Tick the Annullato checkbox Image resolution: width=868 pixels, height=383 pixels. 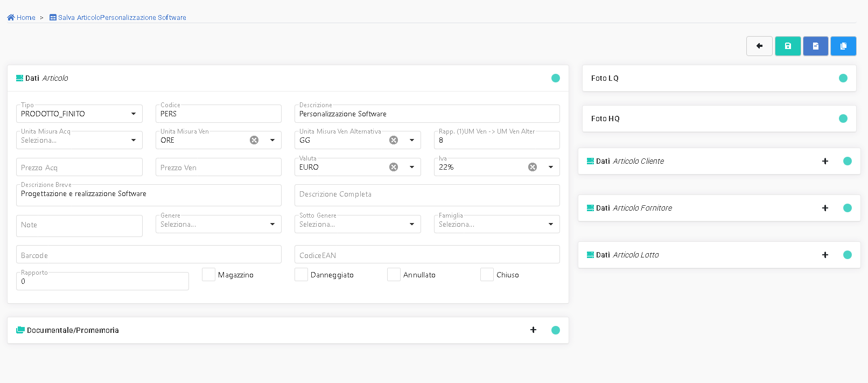(x=394, y=275)
